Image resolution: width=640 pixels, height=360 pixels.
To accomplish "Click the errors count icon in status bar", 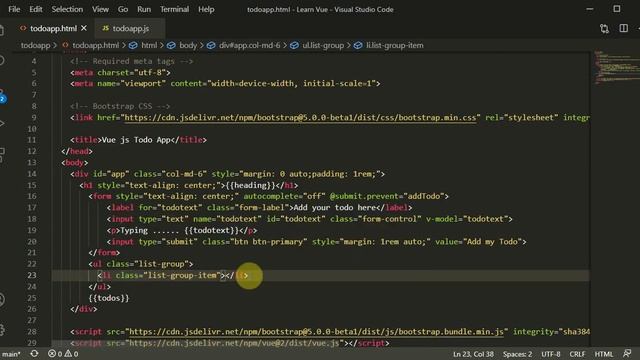I will click(x=52, y=353).
